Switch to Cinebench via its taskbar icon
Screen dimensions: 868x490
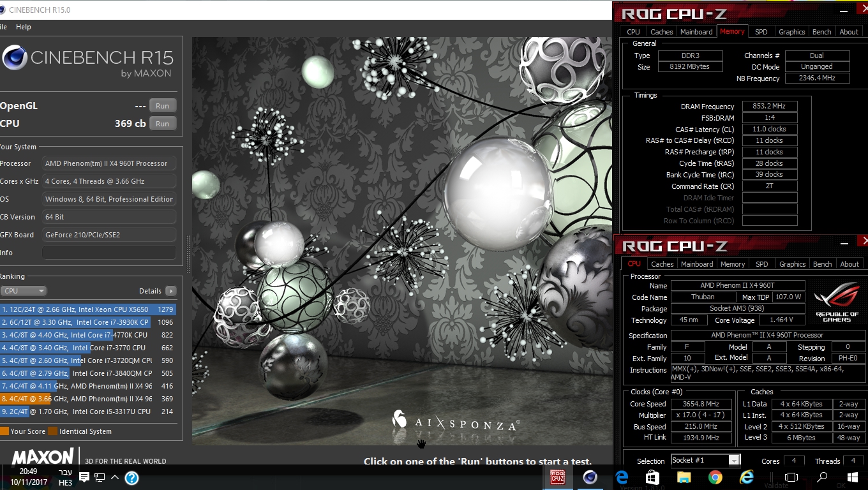click(590, 477)
